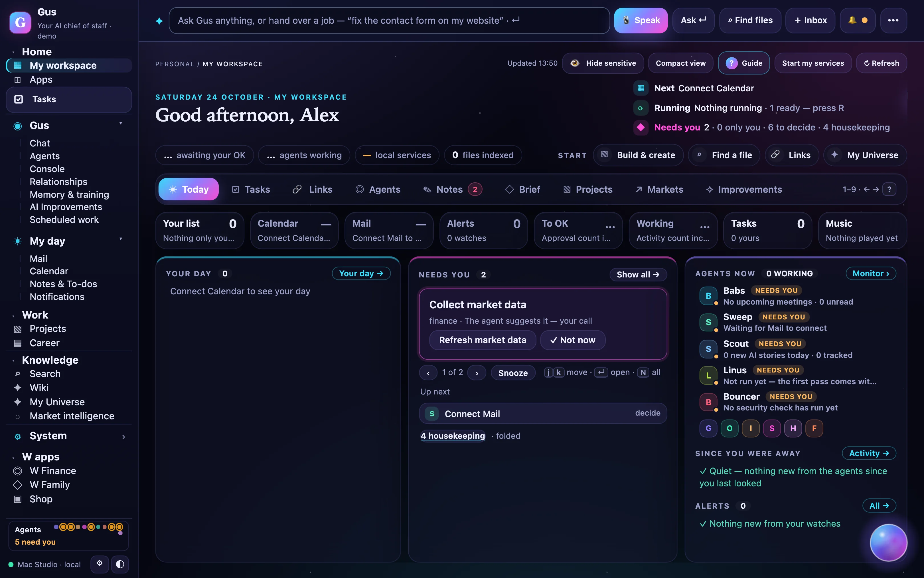
Task: Open the notifications bell icon
Action: (x=858, y=20)
